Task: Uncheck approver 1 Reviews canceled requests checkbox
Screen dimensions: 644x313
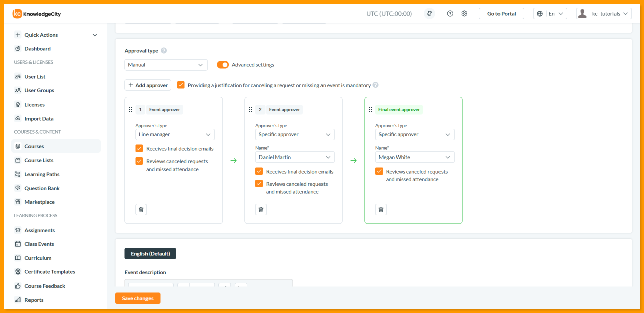Action: 139,161
